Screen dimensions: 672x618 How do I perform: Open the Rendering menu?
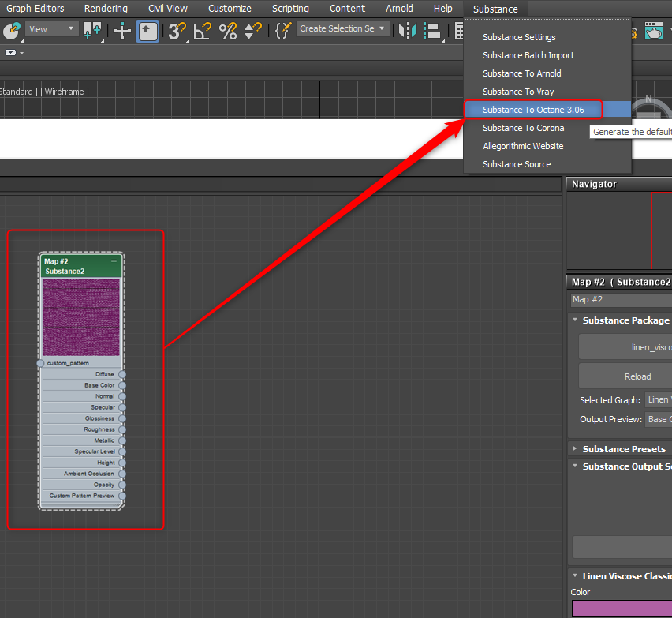106,9
